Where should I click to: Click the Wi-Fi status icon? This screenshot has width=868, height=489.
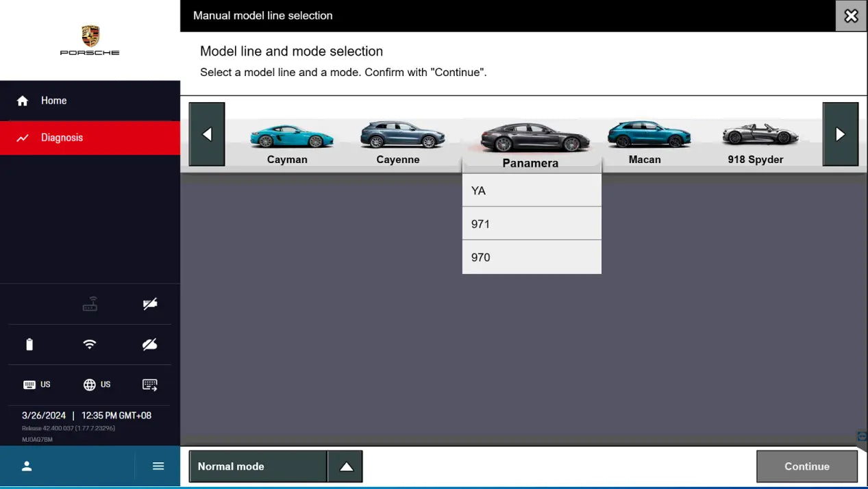[89, 344]
